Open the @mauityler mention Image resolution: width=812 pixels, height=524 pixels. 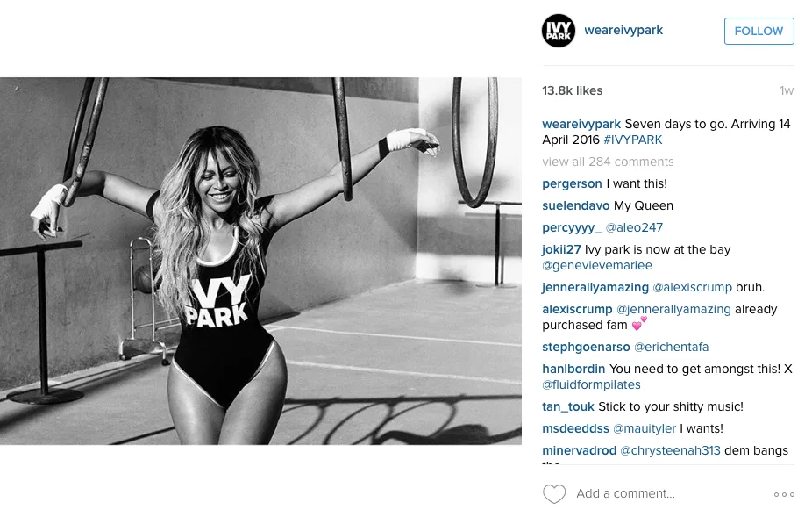645,428
